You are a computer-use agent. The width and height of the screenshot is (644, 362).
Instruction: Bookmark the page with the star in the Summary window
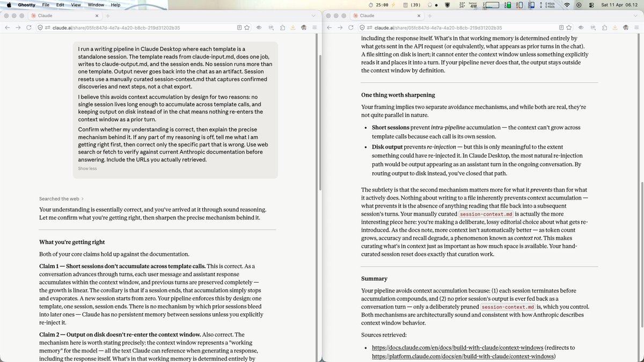point(569,27)
